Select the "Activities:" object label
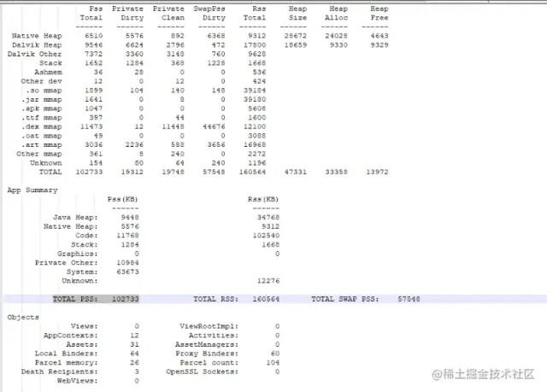547x392 pixels. pyautogui.click(x=214, y=335)
